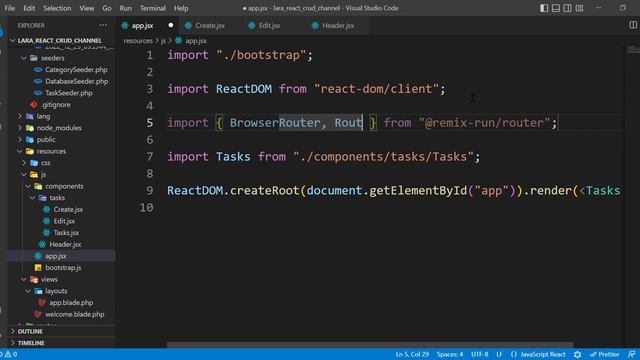The width and height of the screenshot is (640, 360).
Task: Click LF end-of-line status item
Action: (499, 354)
